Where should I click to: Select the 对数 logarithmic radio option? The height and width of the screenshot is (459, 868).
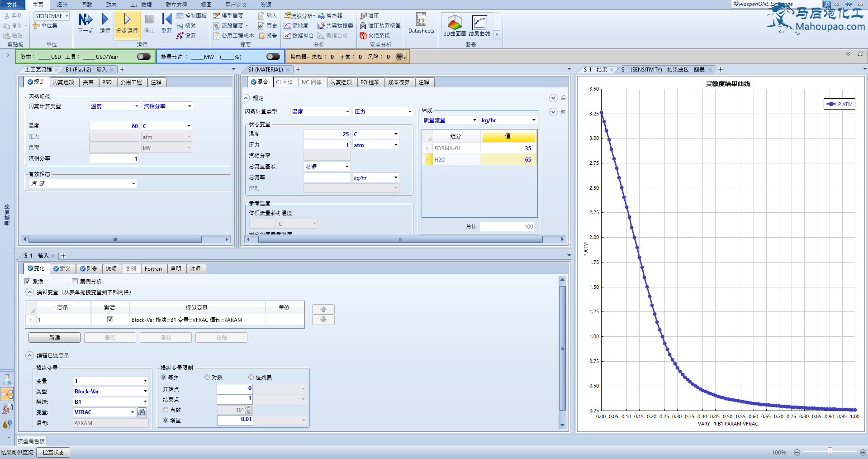pos(207,377)
